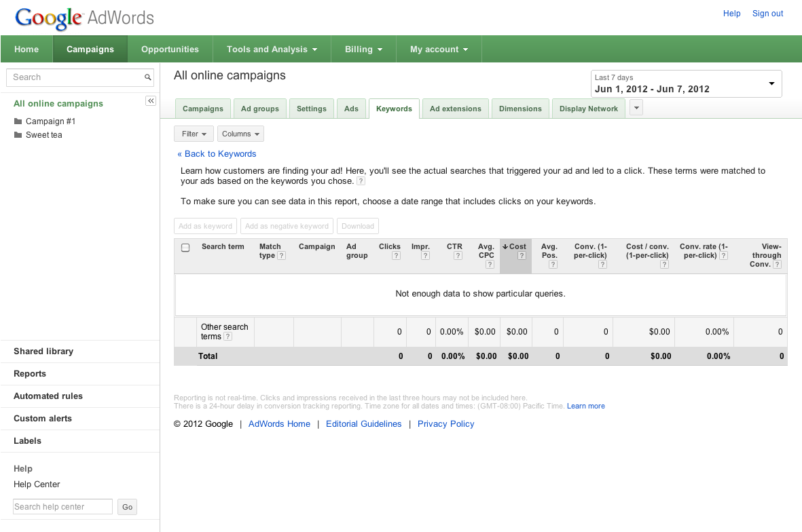Click the help icon under CTR column
802x532 pixels.
point(458,256)
